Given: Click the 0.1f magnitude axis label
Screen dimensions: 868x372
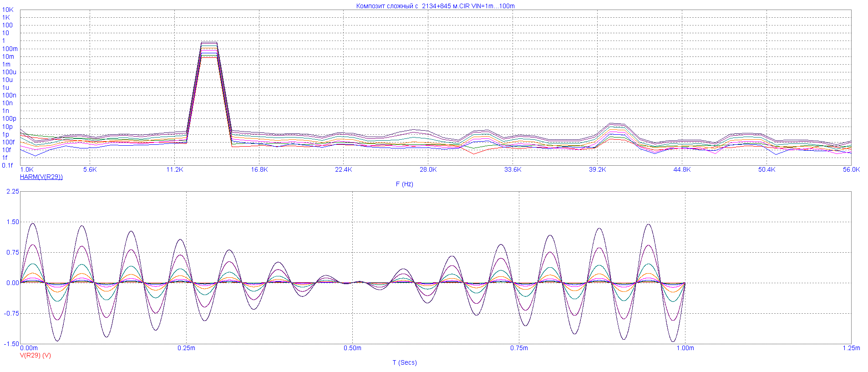Looking at the screenshot, I should [7, 165].
